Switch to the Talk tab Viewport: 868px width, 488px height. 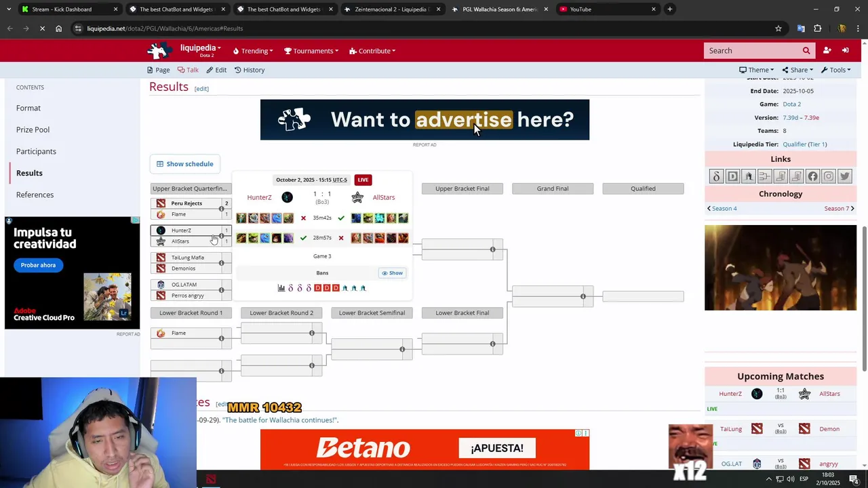188,70
